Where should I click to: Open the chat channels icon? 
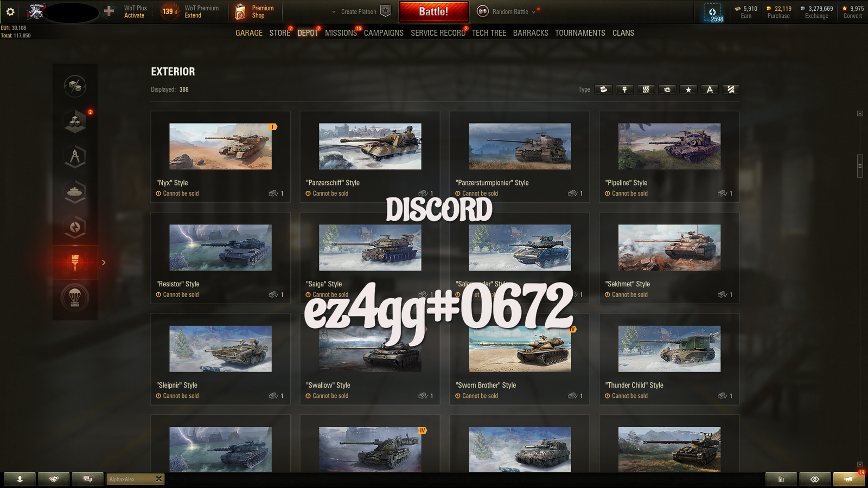pos(87,479)
